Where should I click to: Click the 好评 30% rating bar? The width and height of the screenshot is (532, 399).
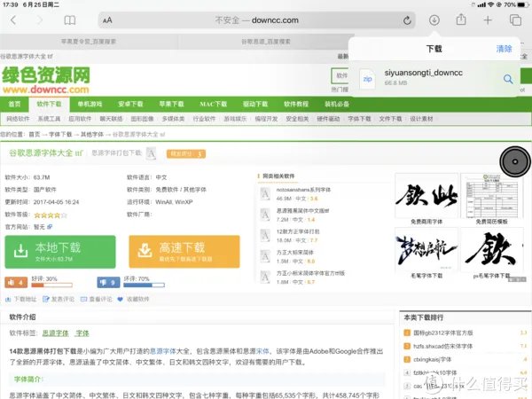coord(52,285)
